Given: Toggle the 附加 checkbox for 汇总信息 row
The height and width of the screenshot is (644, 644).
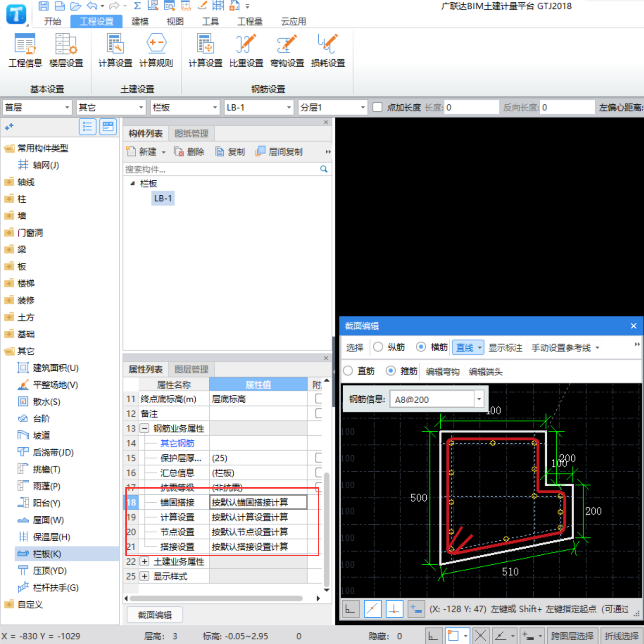Looking at the screenshot, I should (x=319, y=473).
